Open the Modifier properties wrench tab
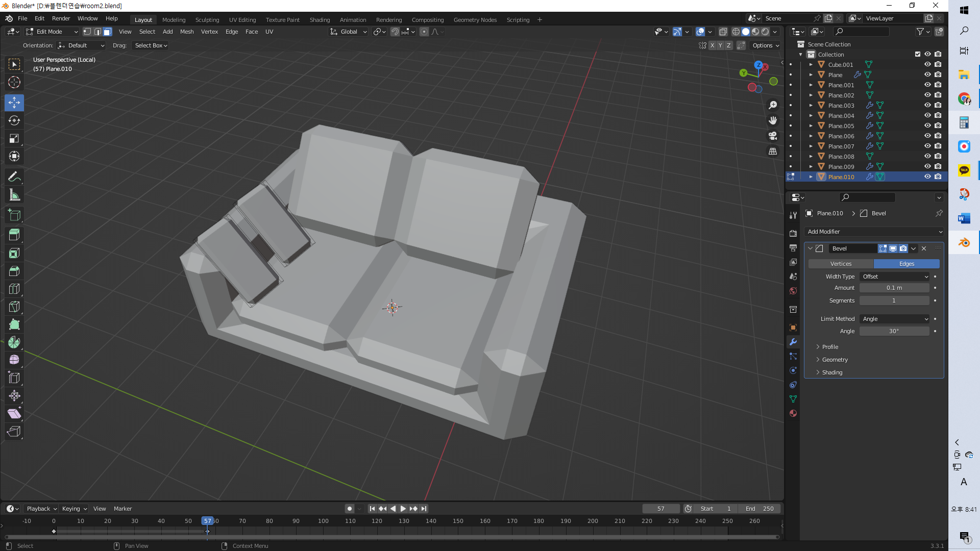The image size is (980, 551). pyautogui.click(x=793, y=342)
